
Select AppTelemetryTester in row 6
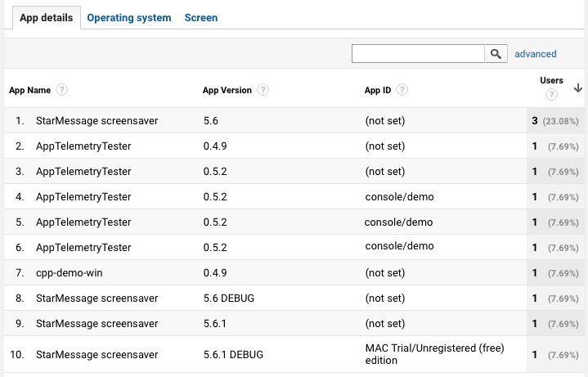[83, 247]
